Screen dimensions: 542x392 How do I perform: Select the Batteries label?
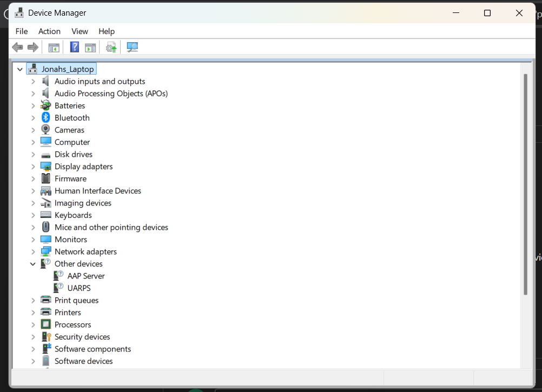(69, 105)
